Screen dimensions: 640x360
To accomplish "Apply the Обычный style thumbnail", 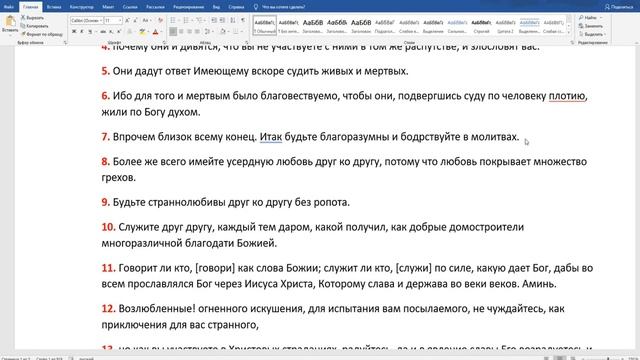I will (264, 25).
